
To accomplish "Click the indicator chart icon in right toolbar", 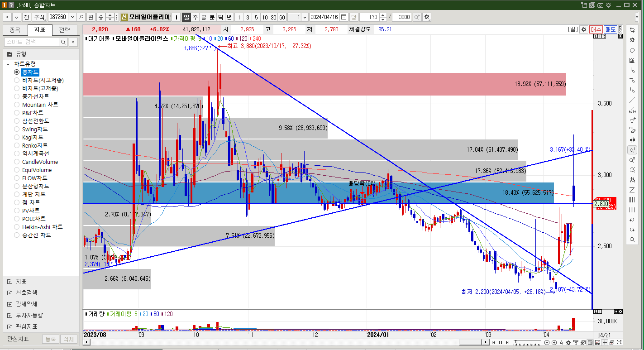I will [632, 60].
